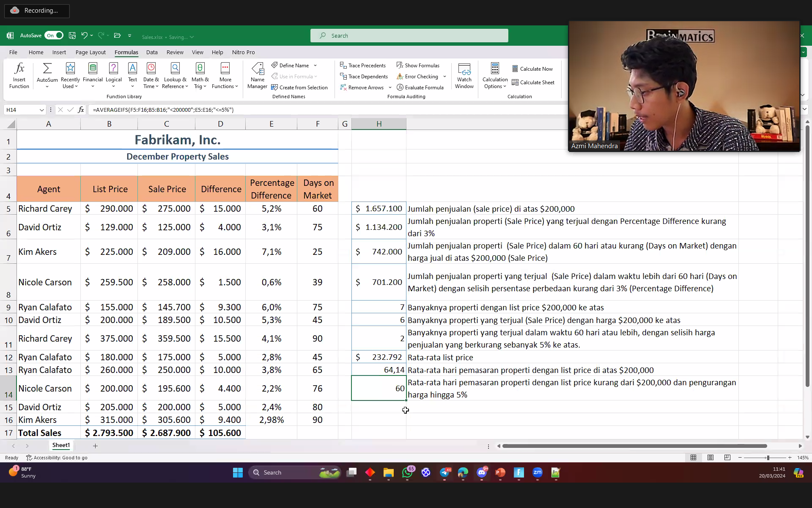
Task: Expand the Error Checking dropdown arrow
Action: pos(444,77)
